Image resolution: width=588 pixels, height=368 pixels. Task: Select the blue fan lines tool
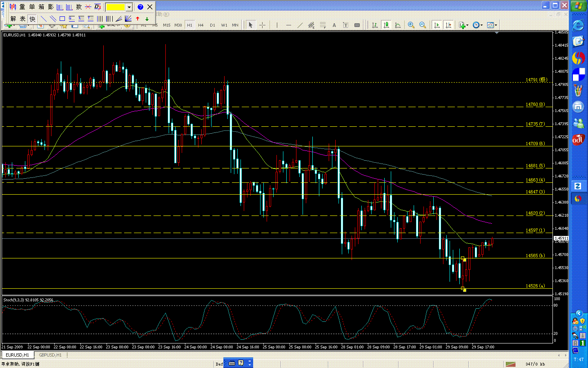coord(128,19)
